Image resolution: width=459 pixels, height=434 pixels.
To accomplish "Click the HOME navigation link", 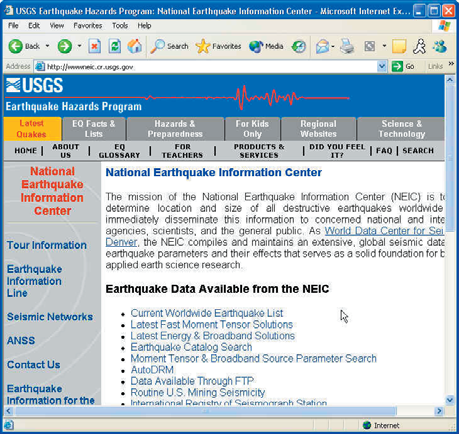I will click(x=25, y=151).
